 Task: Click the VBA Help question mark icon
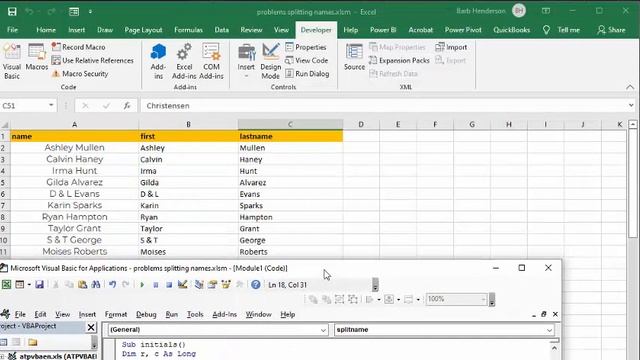click(256, 284)
